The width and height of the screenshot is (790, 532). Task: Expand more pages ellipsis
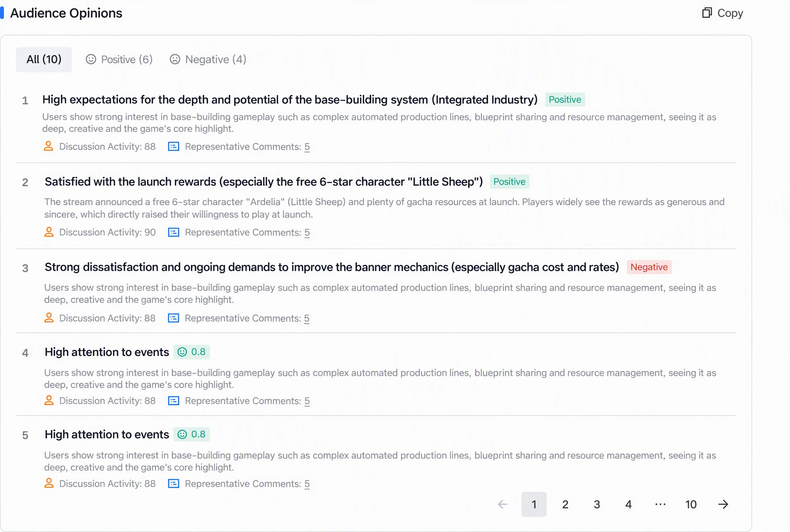[660, 504]
